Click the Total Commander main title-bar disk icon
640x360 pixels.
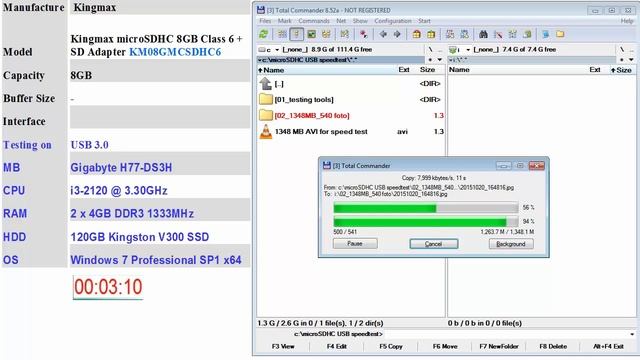pos(261,10)
